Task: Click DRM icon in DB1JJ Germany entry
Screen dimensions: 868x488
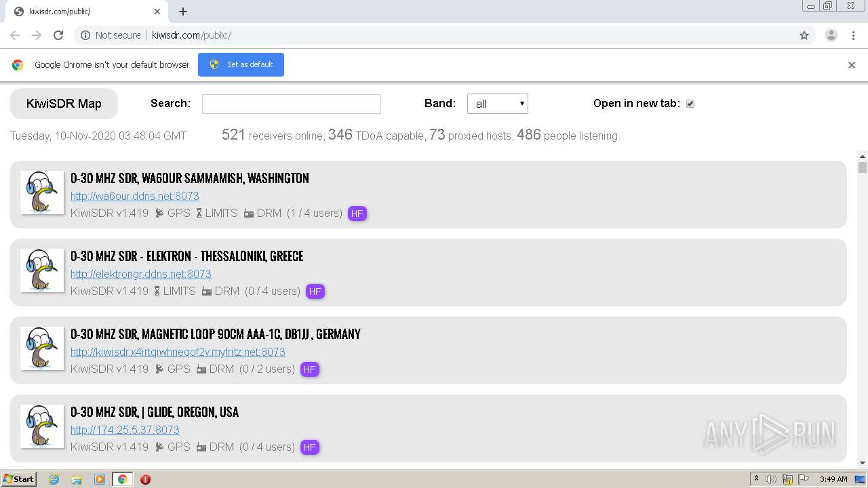Action: pyautogui.click(x=201, y=369)
